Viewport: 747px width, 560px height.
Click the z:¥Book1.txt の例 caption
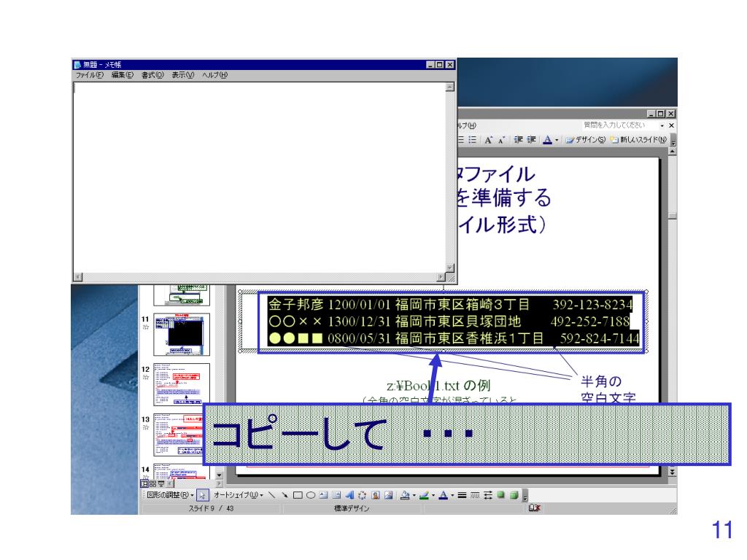(438, 385)
